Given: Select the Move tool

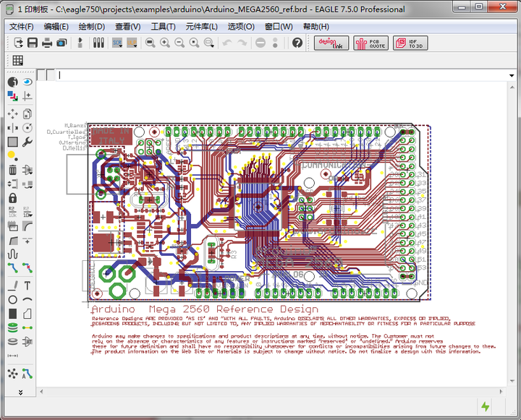Looking at the screenshot, I should 12,114.
